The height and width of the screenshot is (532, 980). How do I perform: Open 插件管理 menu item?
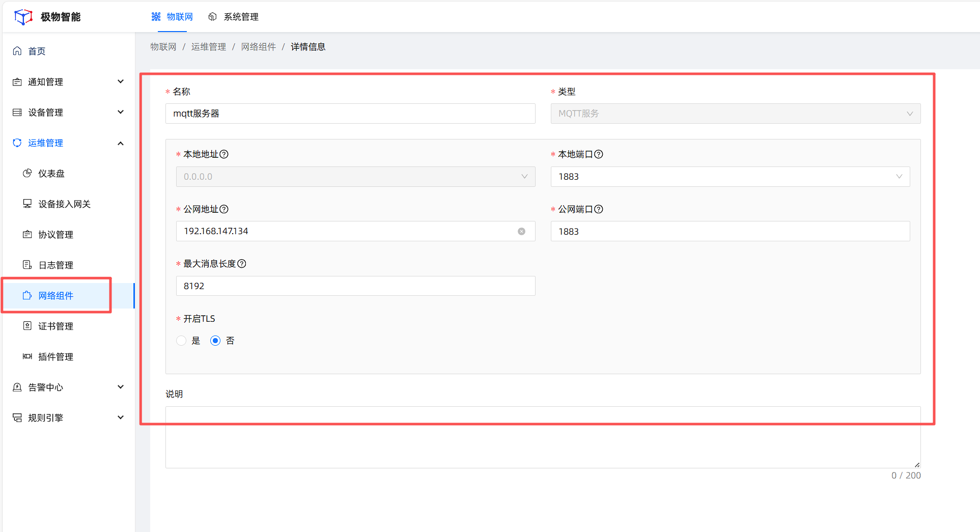68,357
